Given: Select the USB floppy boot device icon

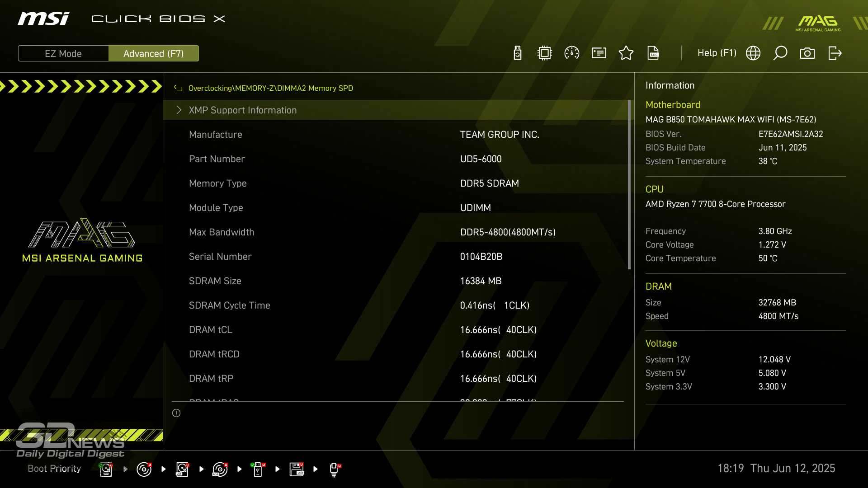Looking at the screenshot, I should 297,469.
